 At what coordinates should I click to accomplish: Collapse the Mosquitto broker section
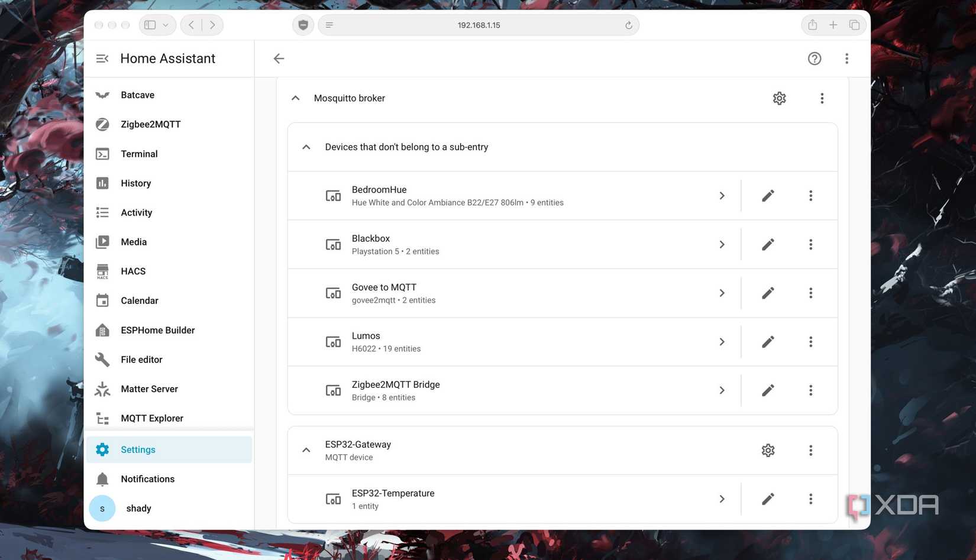pos(296,98)
